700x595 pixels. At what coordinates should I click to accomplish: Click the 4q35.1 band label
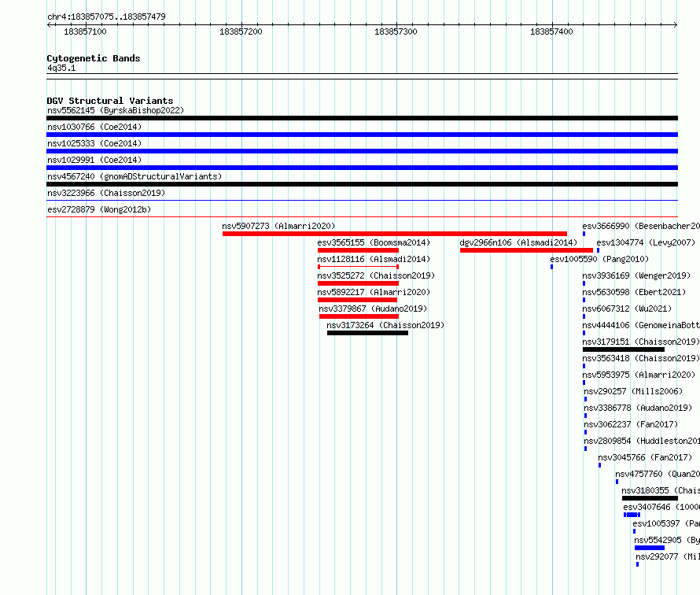tap(61, 68)
